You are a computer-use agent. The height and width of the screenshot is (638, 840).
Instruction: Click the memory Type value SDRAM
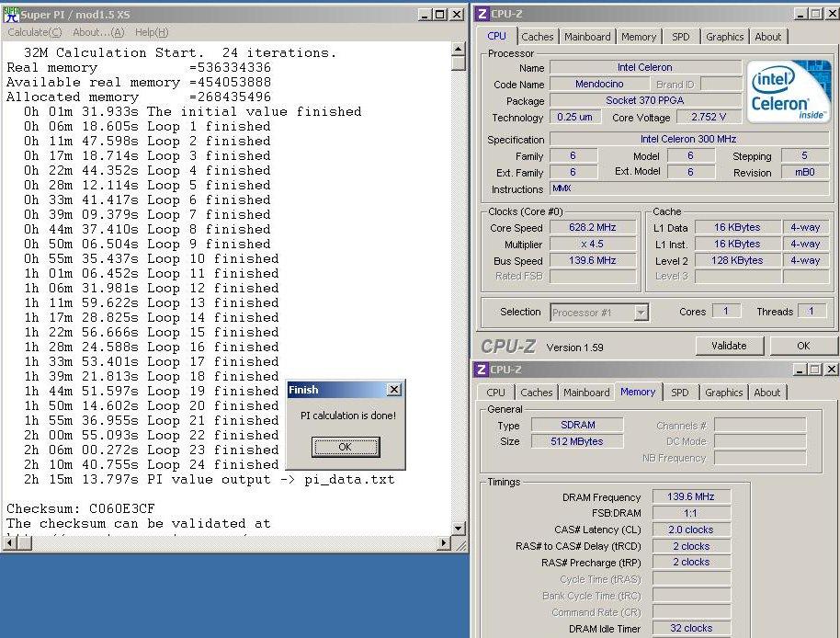577,425
